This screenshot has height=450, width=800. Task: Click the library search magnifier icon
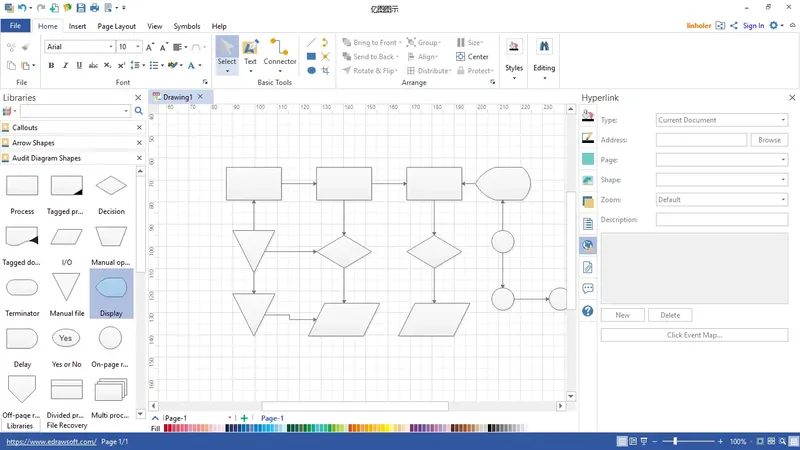(x=138, y=111)
